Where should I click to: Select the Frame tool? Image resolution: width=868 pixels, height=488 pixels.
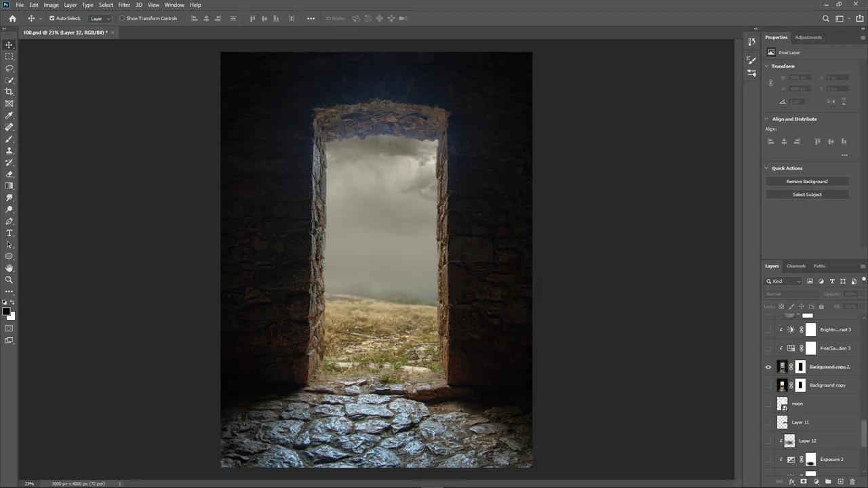point(9,104)
